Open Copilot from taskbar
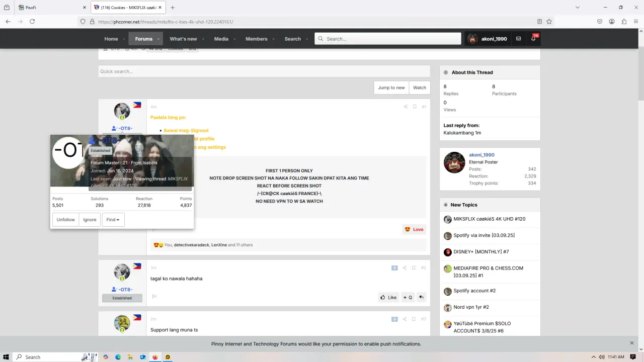644x362 pixels. tap(106, 357)
